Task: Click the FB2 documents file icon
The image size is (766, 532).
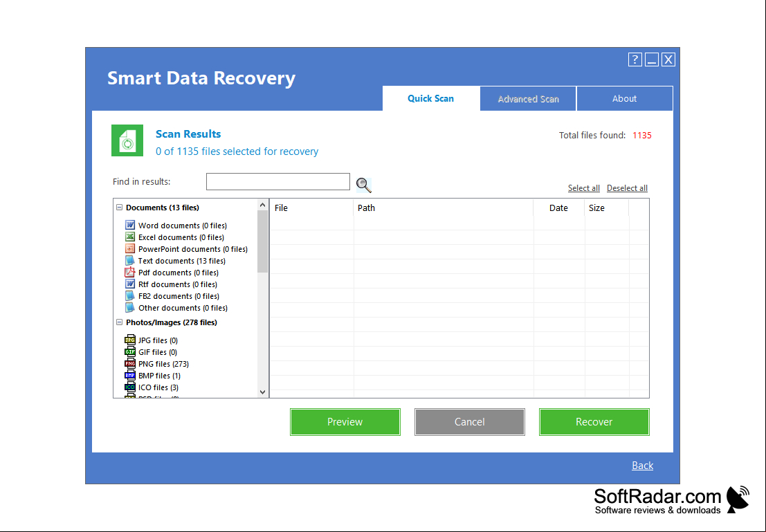Action: 129,295
